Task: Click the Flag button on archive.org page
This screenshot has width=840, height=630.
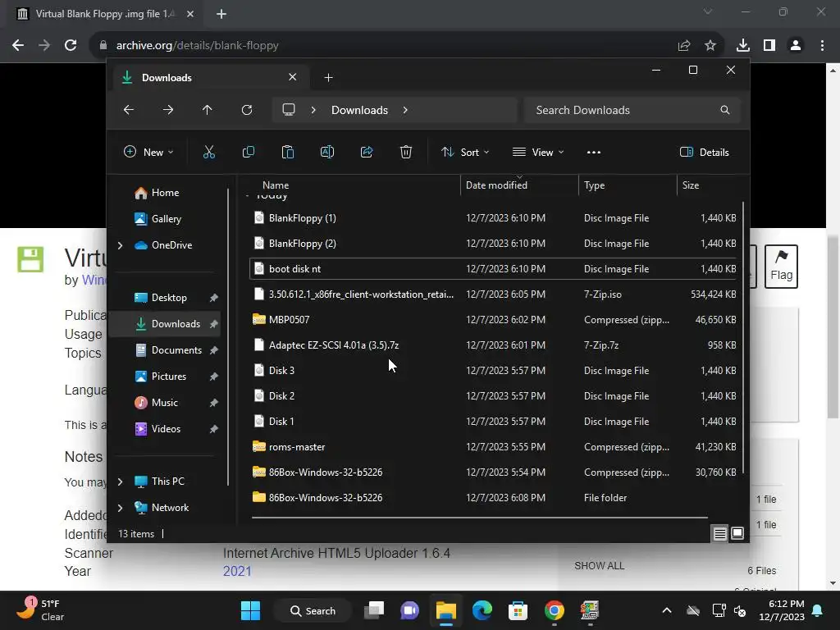Action: coord(781,267)
